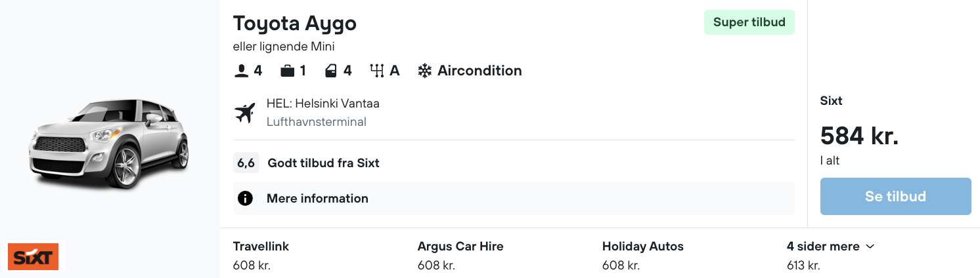Click the Toyota Aygo car image

click(x=109, y=144)
